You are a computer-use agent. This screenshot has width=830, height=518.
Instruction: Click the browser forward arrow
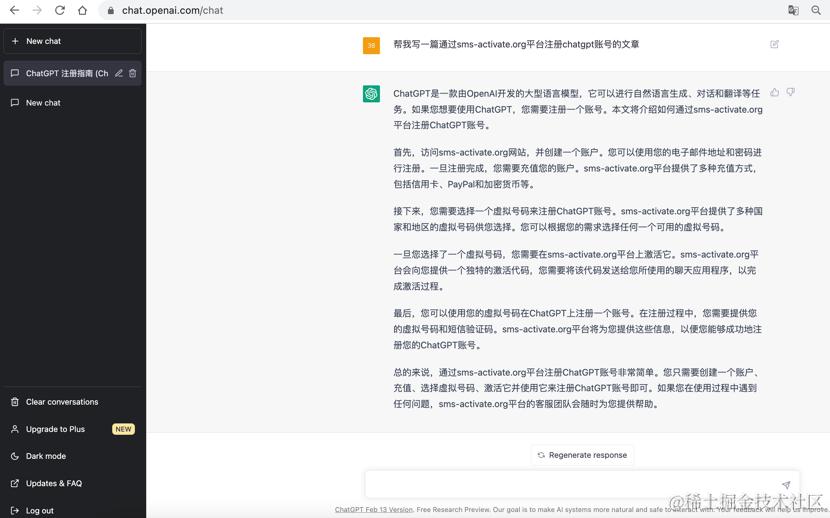(x=37, y=10)
